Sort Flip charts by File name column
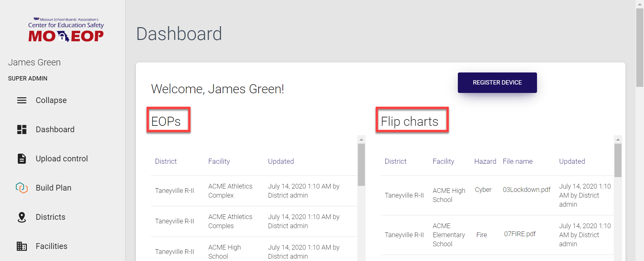644x261 pixels. pyautogui.click(x=518, y=161)
